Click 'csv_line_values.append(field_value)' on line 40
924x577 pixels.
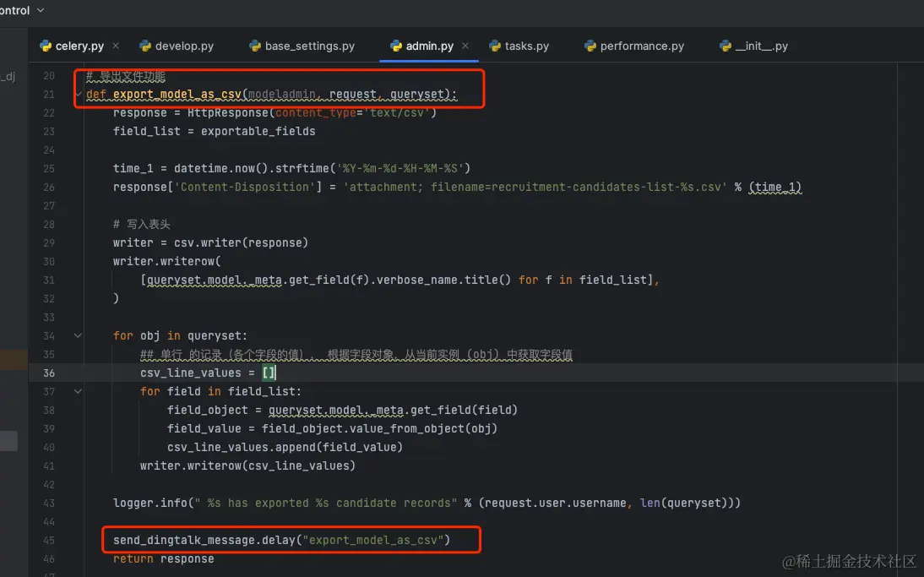point(285,448)
